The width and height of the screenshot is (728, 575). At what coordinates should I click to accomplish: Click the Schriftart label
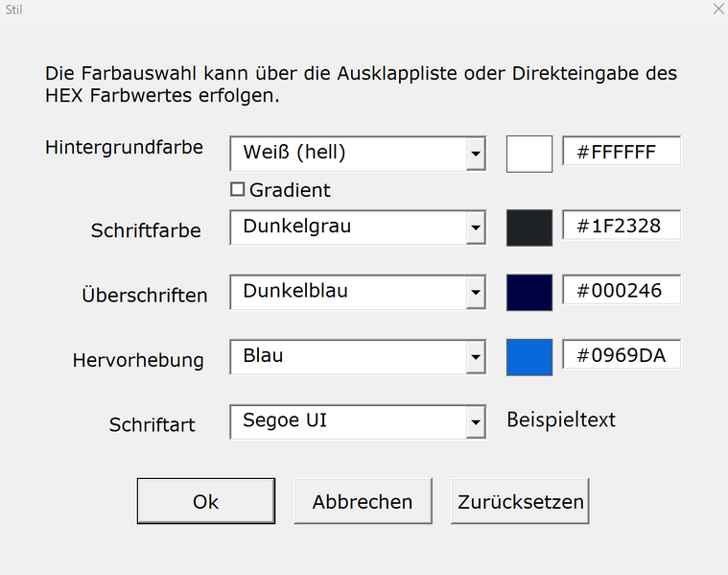click(152, 425)
